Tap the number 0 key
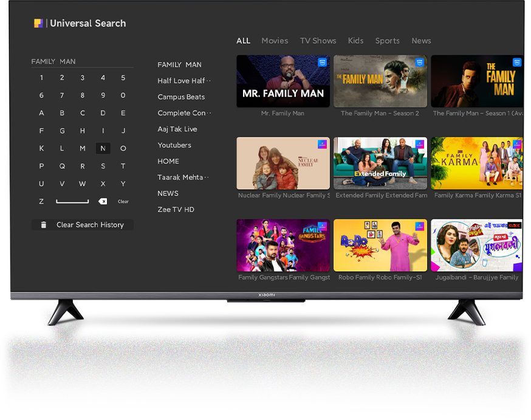 click(123, 95)
